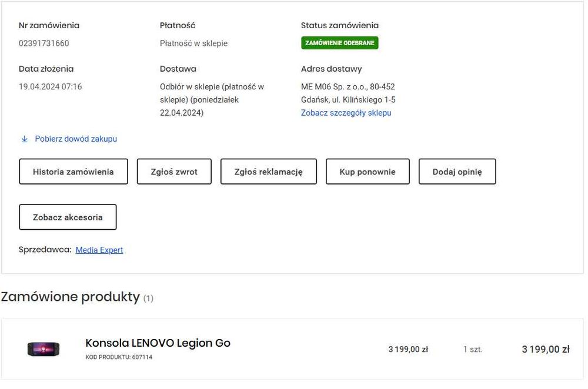Click the Dodaj opinię button

(457, 172)
